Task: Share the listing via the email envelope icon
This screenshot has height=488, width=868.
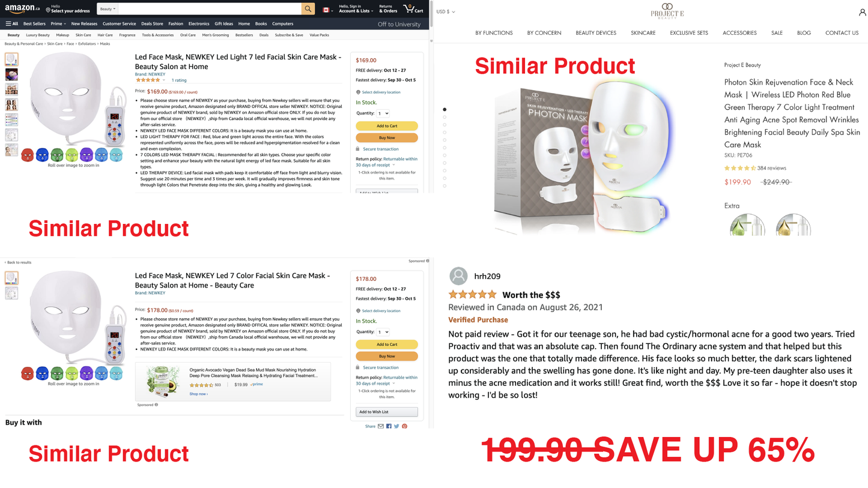Action: click(381, 426)
